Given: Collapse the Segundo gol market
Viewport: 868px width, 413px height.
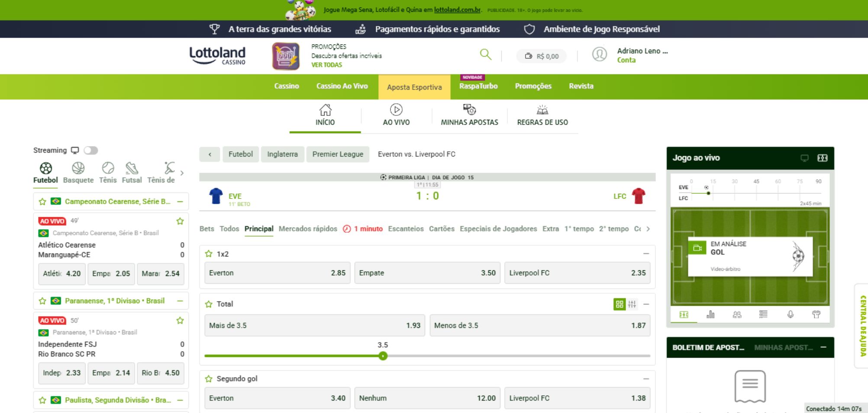Looking at the screenshot, I should click(646, 379).
